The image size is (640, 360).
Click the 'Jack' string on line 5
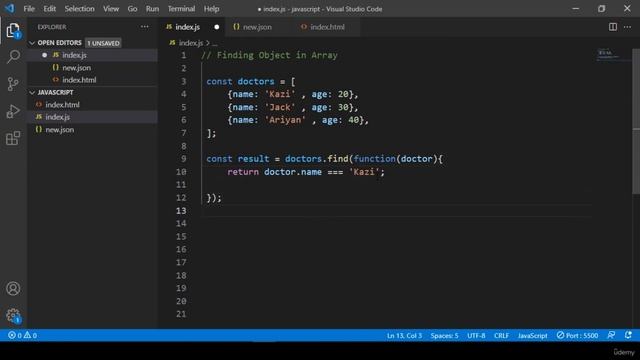(280, 107)
